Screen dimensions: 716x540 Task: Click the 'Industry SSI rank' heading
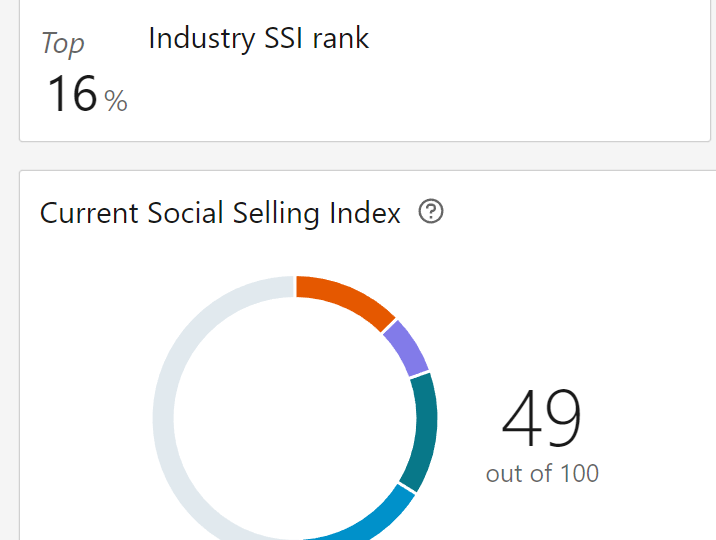click(258, 38)
